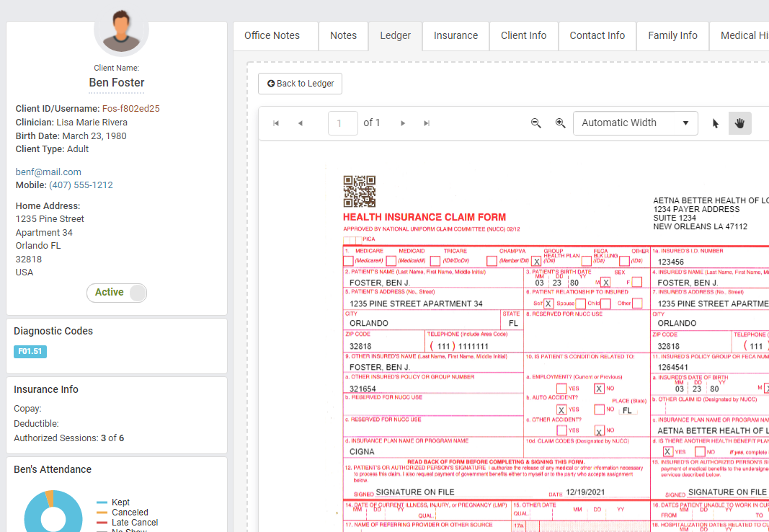Zoom out the claim form

coord(536,123)
